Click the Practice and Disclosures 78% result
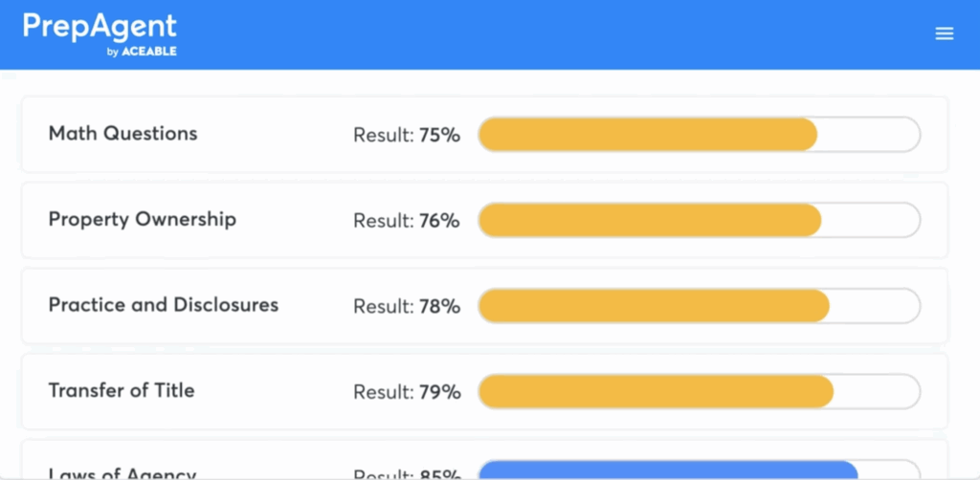The height and width of the screenshot is (480, 980). click(407, 307)
